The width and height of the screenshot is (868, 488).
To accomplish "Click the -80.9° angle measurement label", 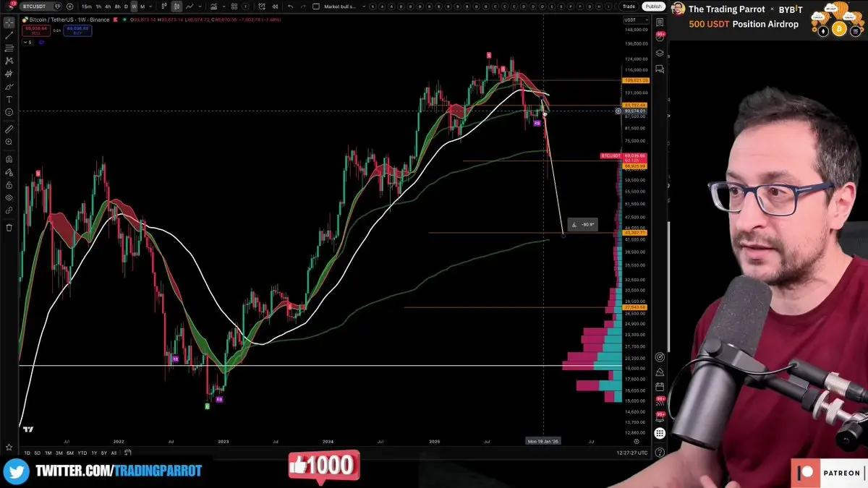I will click(x=582, y=225).
